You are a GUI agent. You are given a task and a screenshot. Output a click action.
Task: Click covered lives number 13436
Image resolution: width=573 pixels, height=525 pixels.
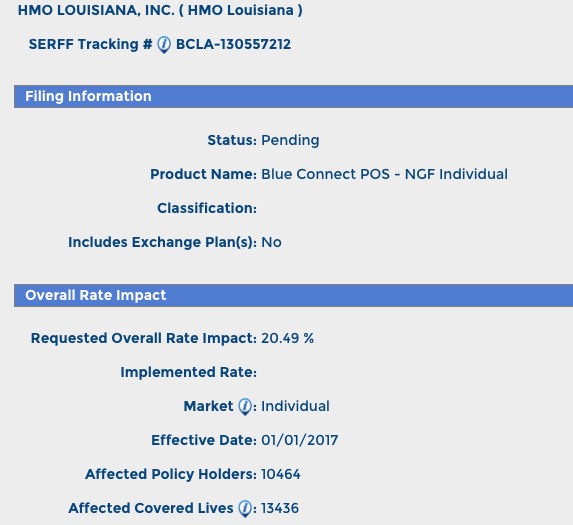pyautogui.click(x=280, y=508)
